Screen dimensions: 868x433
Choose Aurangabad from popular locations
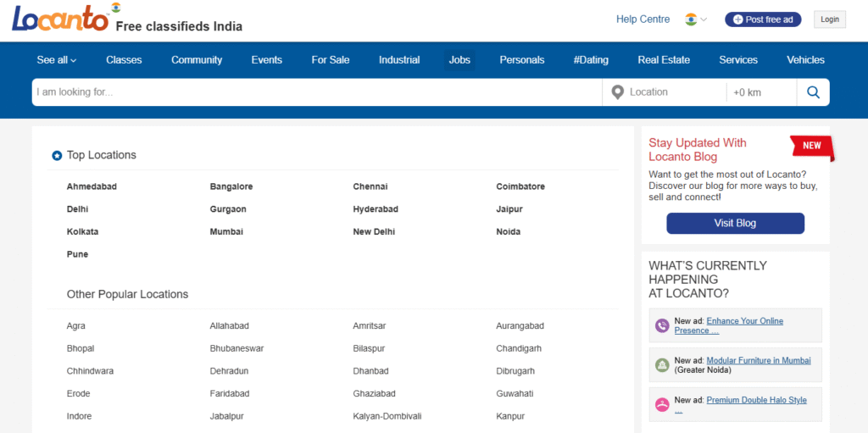(520, 326)
